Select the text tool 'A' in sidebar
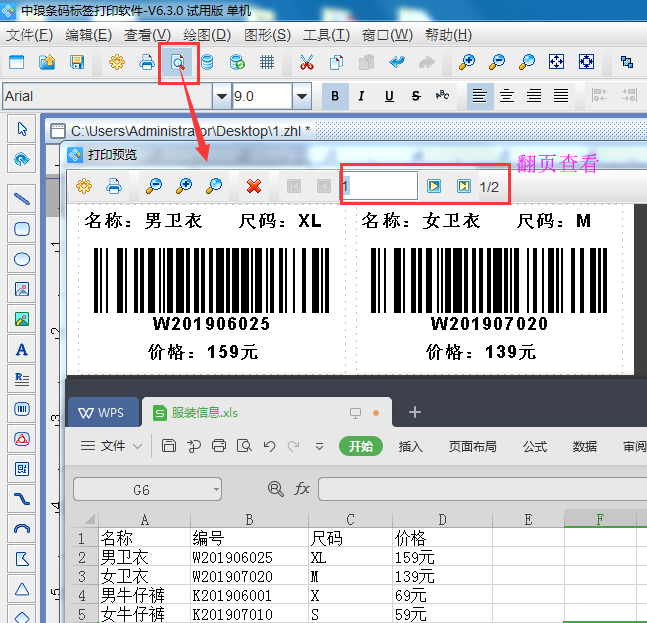647x623 pixels. pos(22,349)
